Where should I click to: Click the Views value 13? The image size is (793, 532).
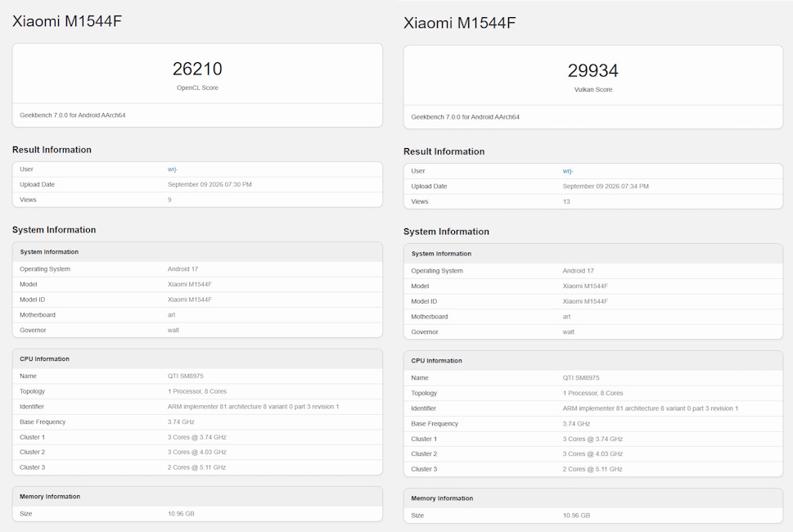tap(566, 202)
